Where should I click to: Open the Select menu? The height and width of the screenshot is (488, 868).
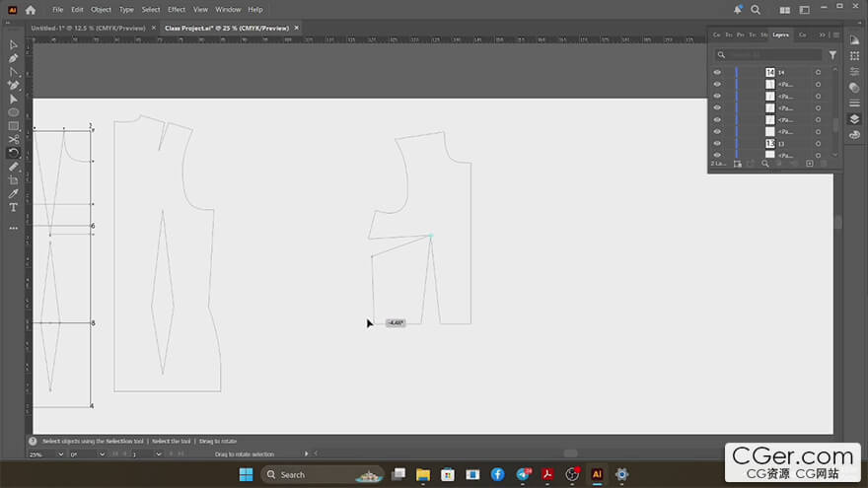[151, 10]
